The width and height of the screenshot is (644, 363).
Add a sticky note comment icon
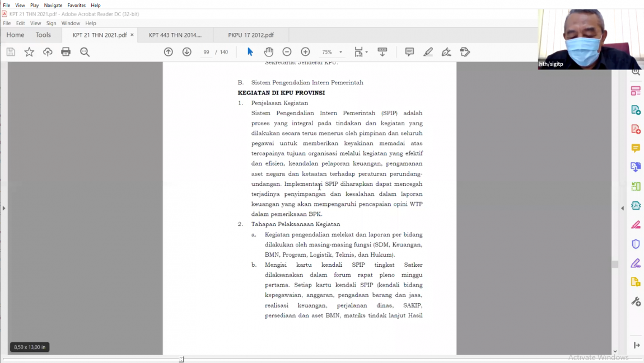[x=409, y=52]
